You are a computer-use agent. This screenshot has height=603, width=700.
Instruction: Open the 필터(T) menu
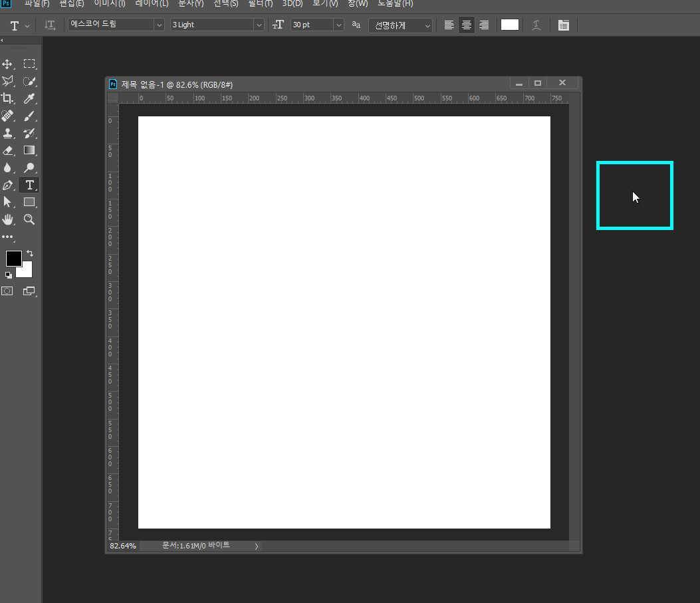point(261,3)
